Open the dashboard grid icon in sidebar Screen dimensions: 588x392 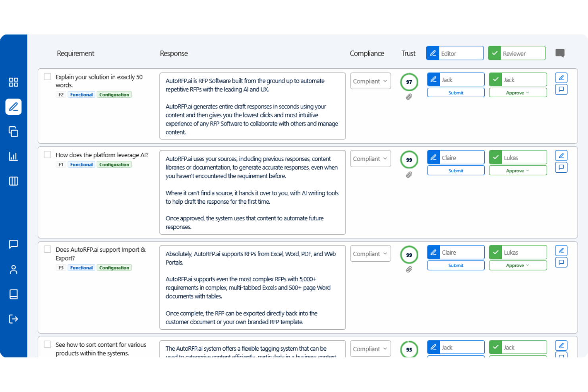(14, 82)
